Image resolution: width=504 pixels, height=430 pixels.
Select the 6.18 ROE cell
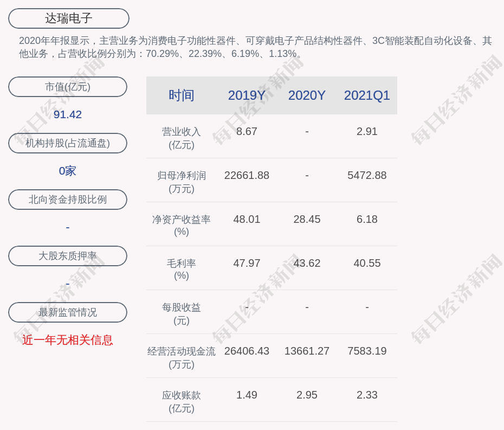coord(367,220)
